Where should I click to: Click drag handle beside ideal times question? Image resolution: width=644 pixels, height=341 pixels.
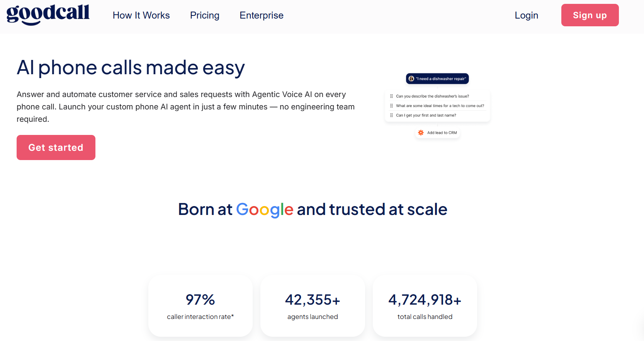coord(391,106)
